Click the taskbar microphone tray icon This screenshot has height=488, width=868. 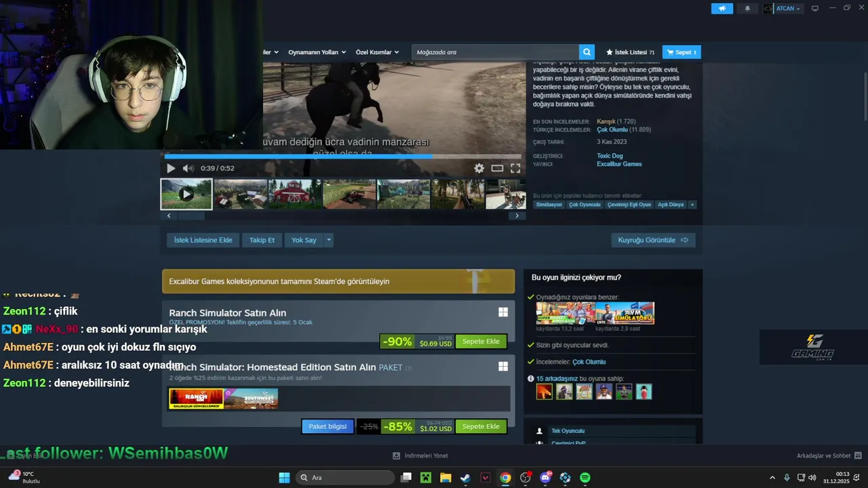[x=787, y=478]
